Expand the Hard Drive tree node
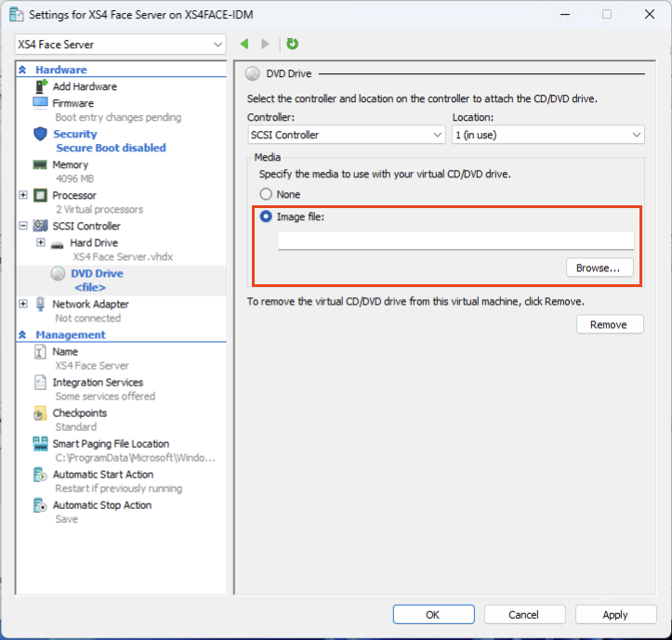 (x=41, y=242)
